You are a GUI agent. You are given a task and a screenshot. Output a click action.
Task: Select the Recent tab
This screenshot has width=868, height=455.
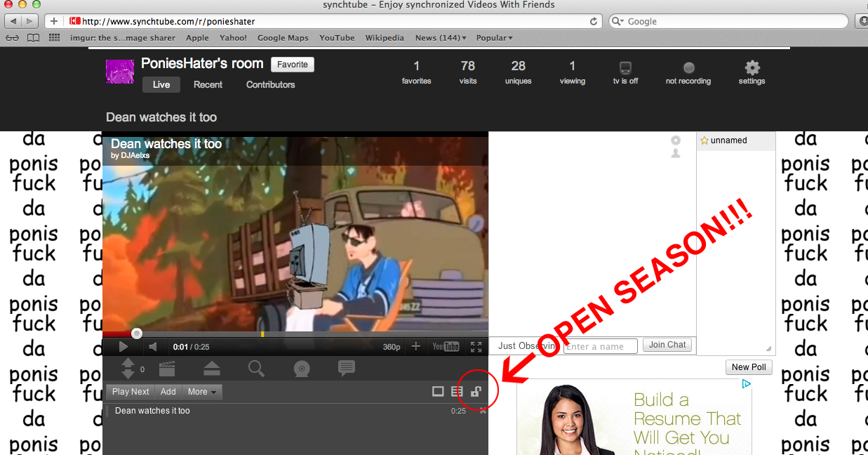coord(208,84)
